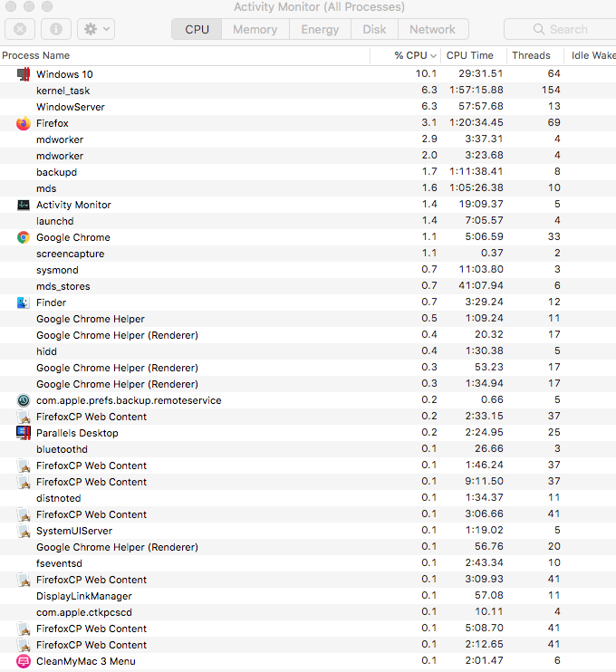The image size is (616, 672).
Task: Select the Finder process icon
Action: click(24, 302)
